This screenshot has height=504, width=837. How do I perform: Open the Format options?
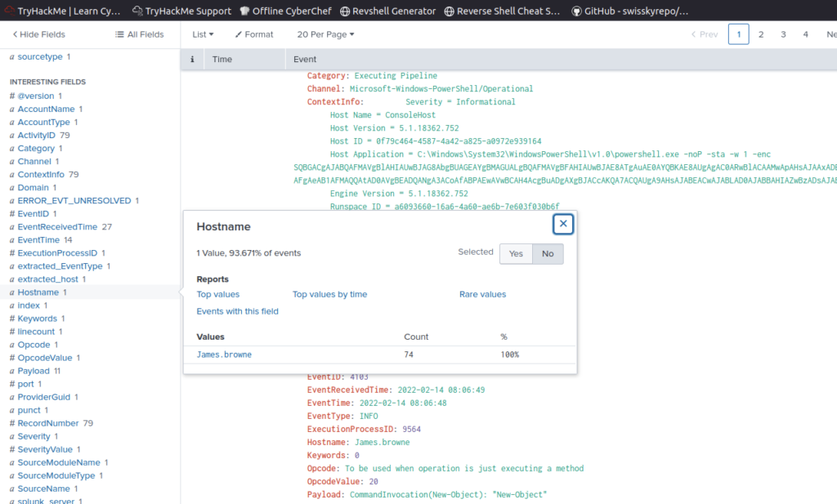(254, 34)
